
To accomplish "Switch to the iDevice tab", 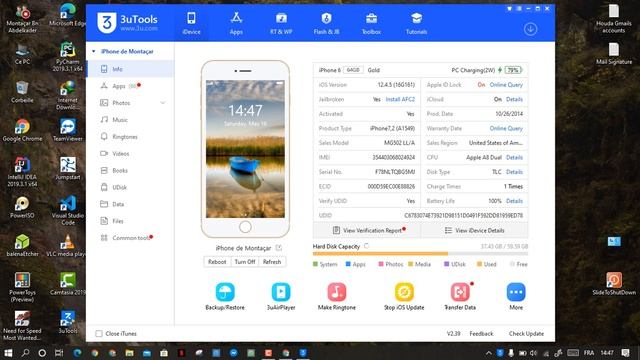I will pyautogui.click(x=191, y=23).
